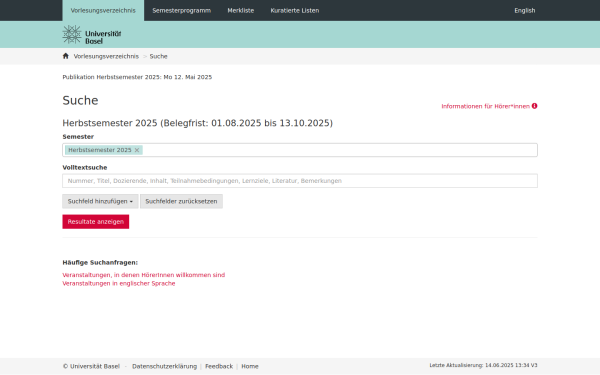This screenshot has height=375, width=600.
Task: Open the Datenschutzerklärung footer link
Action: click(x=165, y=366)
